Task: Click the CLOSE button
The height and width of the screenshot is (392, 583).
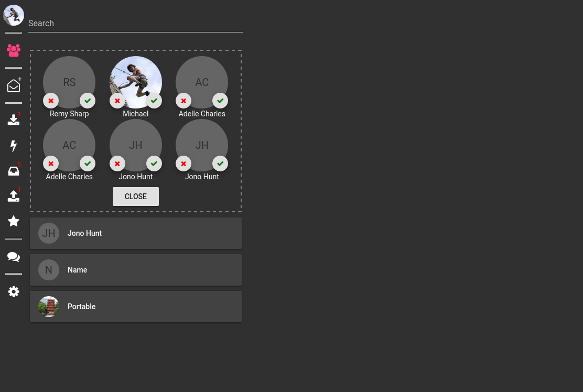Action: pos(136,197)
